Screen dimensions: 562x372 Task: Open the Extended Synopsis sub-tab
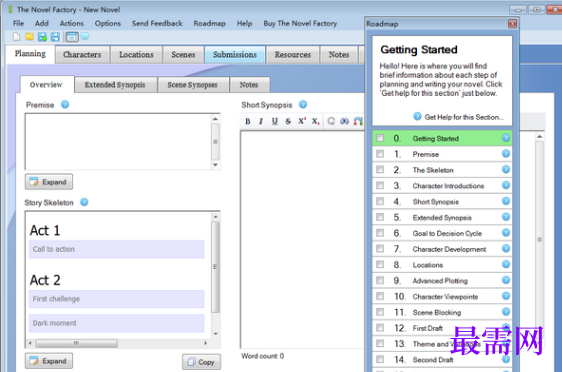point(115,85)
